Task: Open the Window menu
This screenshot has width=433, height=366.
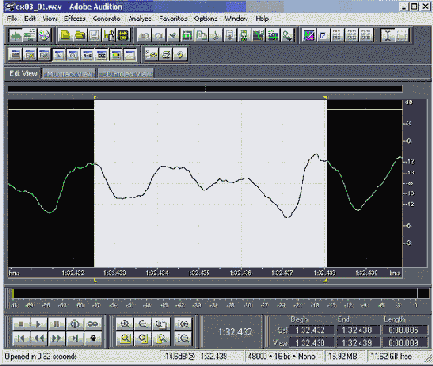Action: [x=236, y=19]
